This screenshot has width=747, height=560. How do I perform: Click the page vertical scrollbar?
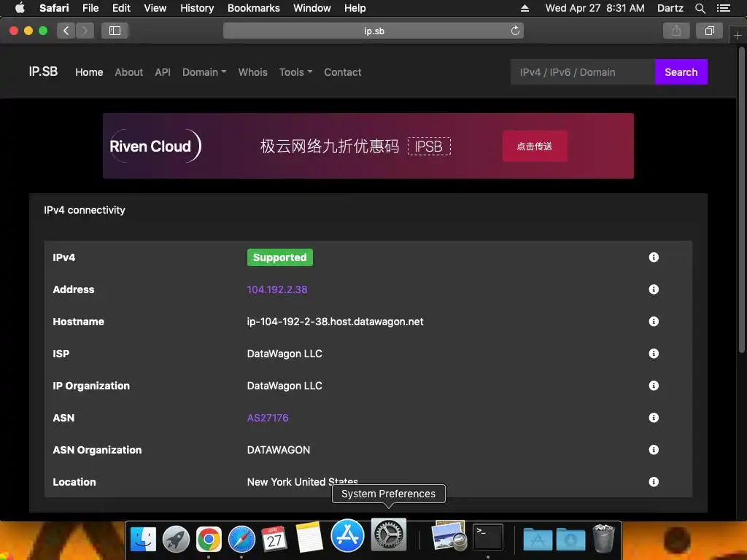741,200
